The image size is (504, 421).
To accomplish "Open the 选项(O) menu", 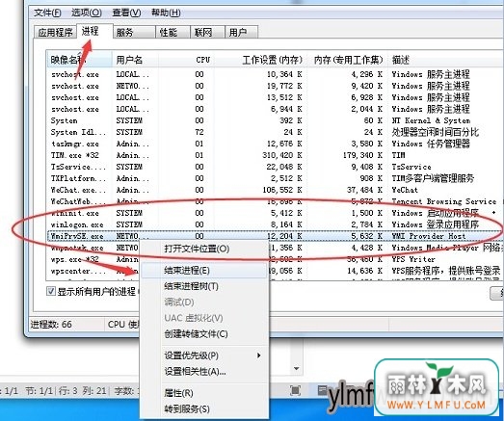I will click(87, 13).
